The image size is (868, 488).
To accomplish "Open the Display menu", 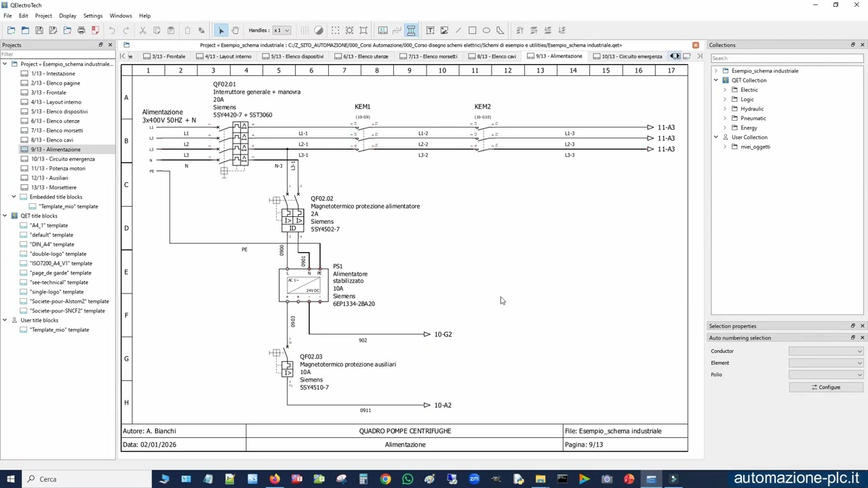I will click(x=68, y=16).
